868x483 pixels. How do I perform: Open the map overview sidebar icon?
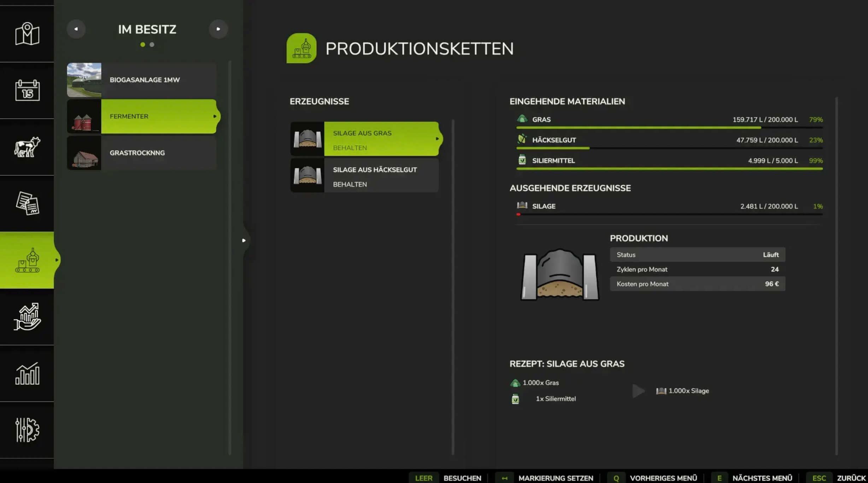(x=27, y=34)
